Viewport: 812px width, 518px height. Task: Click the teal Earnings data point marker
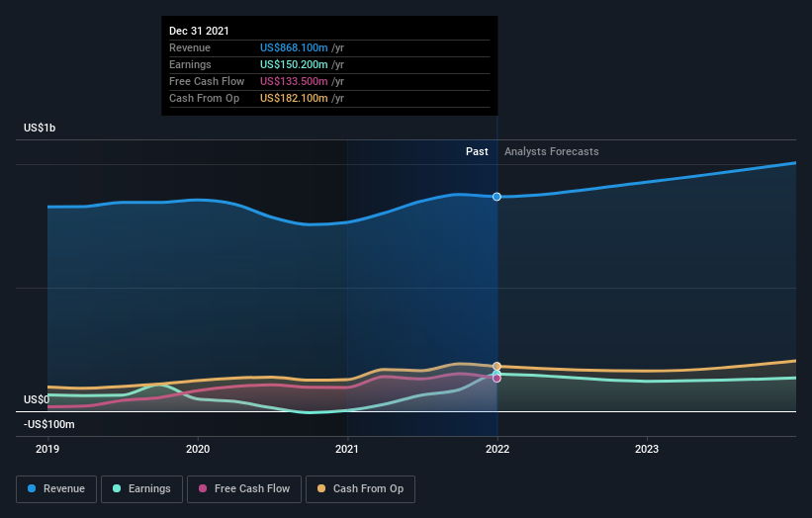point(496,374)
